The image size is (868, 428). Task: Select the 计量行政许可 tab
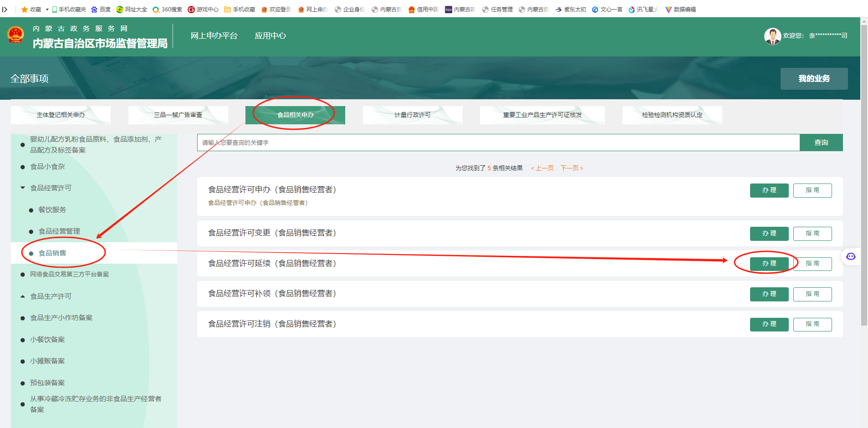[x=412, y=115]
